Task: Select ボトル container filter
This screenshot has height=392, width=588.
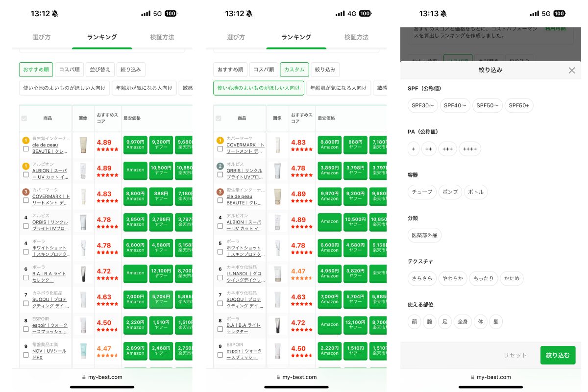Action: 476,192
